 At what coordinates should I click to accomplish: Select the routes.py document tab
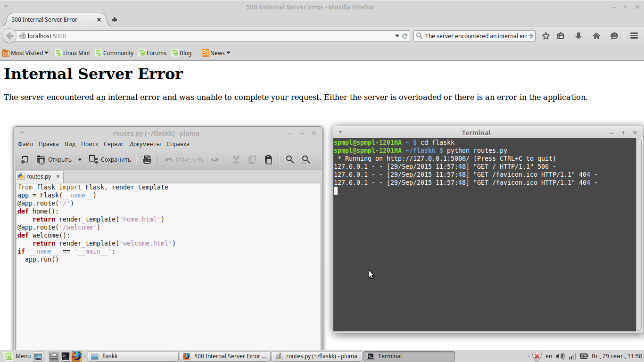(x=39, y=176)
